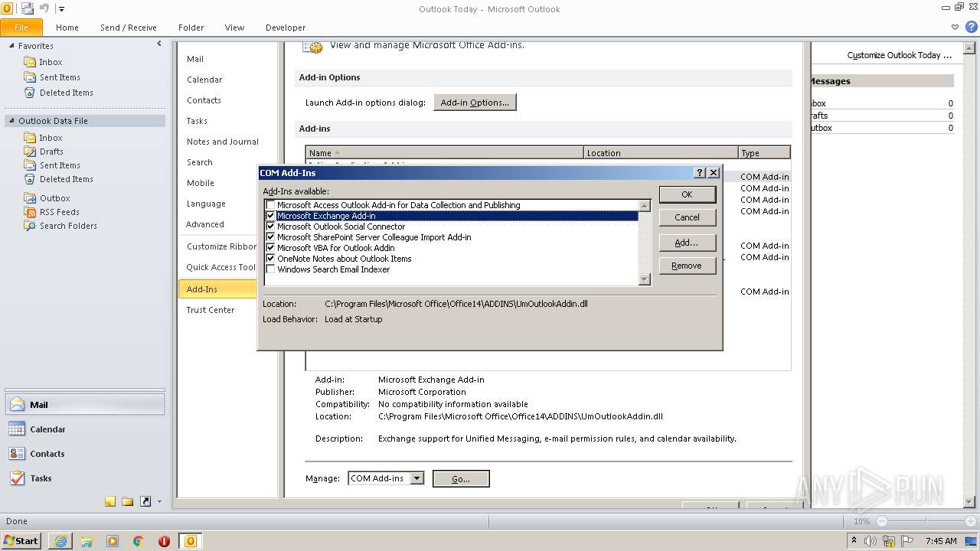Screen dimensions: 980x551
Task: Sort add-ins by Name column header
Action: (x=445, y=153)
